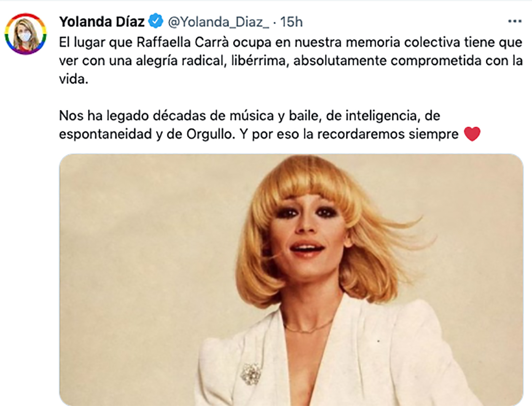Click the @Yolanda_Diaz_ handle
Viewport: 532px width, 406px height.
218,22
